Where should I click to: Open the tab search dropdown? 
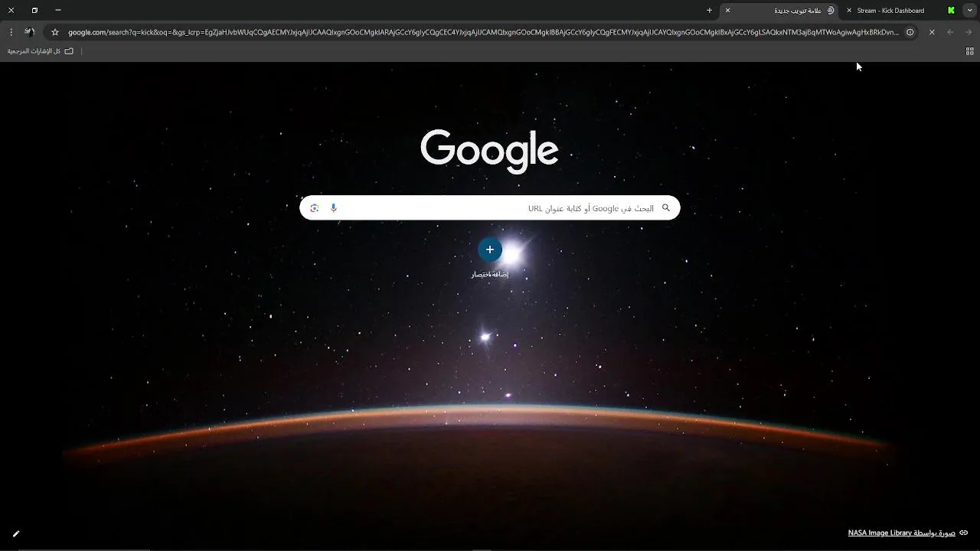click(969, 11)
